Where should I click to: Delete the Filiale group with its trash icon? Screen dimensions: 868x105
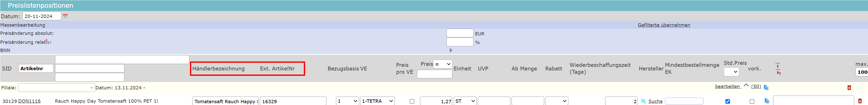click(849, 88)
